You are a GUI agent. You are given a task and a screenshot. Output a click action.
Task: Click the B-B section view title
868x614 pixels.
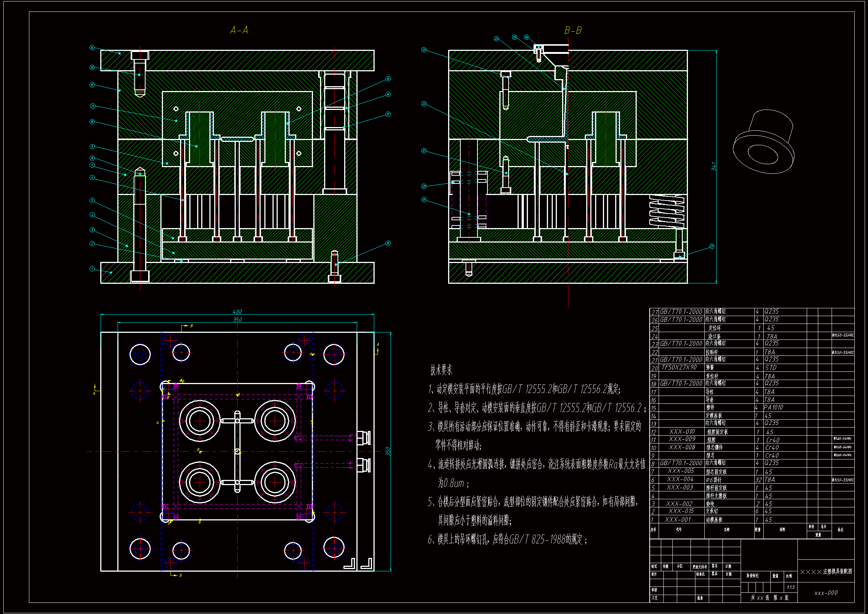(573, 30)
